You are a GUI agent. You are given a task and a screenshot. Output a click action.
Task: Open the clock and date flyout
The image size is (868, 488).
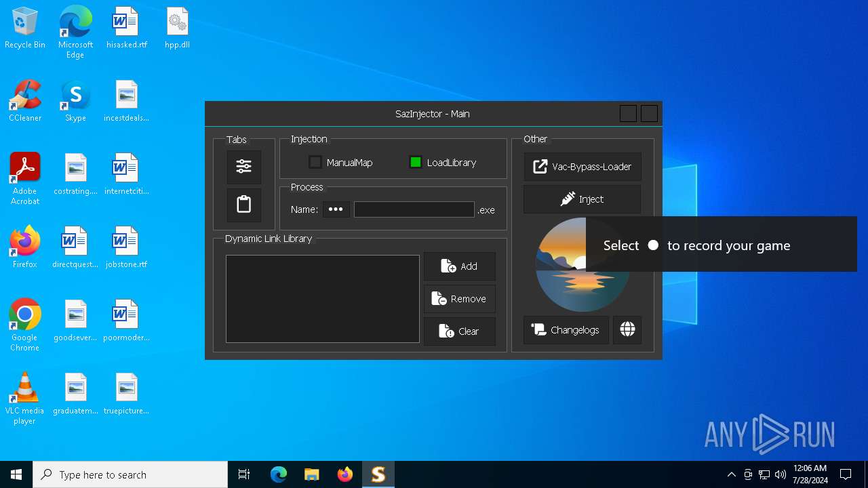[810, 474]
